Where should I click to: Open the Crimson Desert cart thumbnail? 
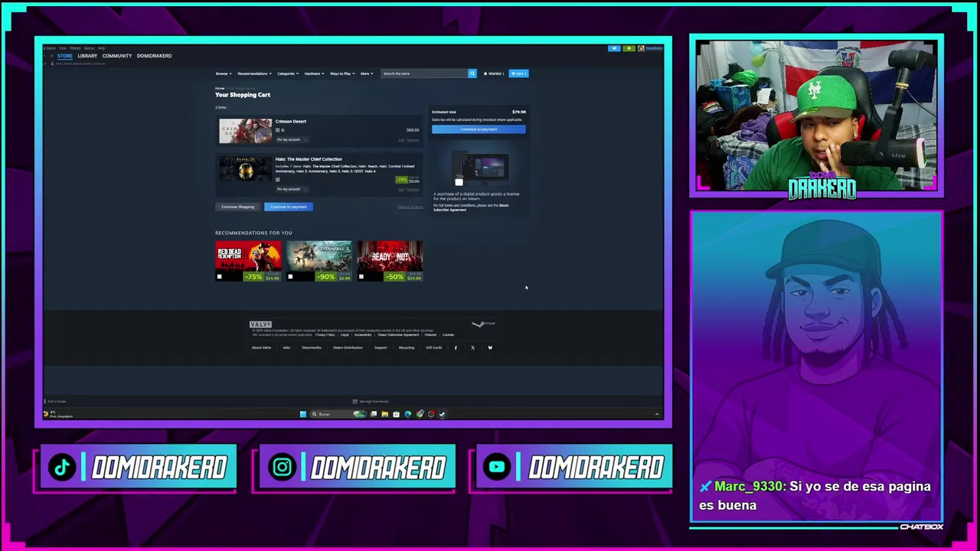click(x=245, y=131)
